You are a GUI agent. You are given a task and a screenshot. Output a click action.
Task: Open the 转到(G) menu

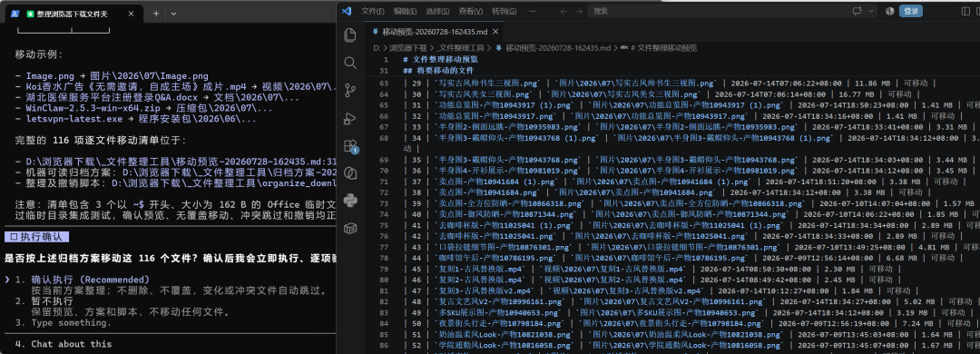pyautogui.click(x=504, y=11)
